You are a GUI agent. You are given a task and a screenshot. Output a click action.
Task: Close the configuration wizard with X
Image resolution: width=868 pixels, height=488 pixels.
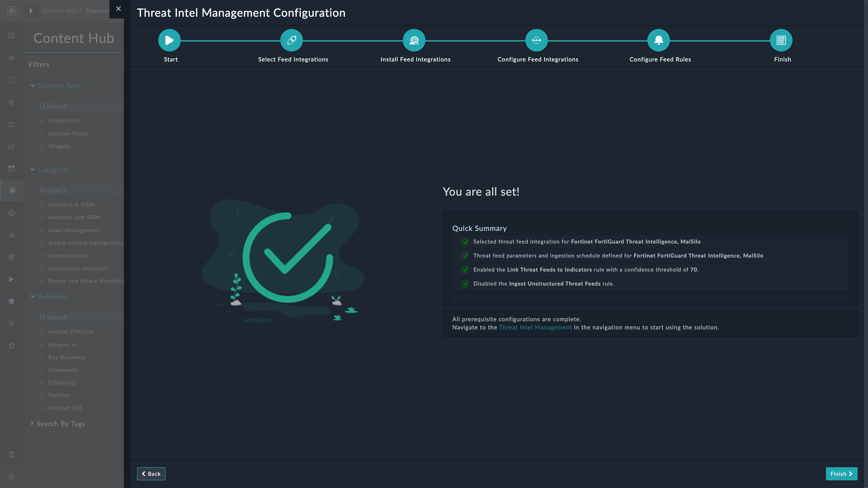[x=118, y=9]
